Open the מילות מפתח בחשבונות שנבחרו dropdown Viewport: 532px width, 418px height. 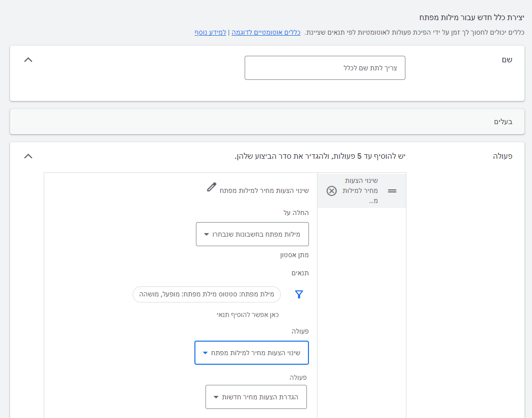[x=252, y=234]
